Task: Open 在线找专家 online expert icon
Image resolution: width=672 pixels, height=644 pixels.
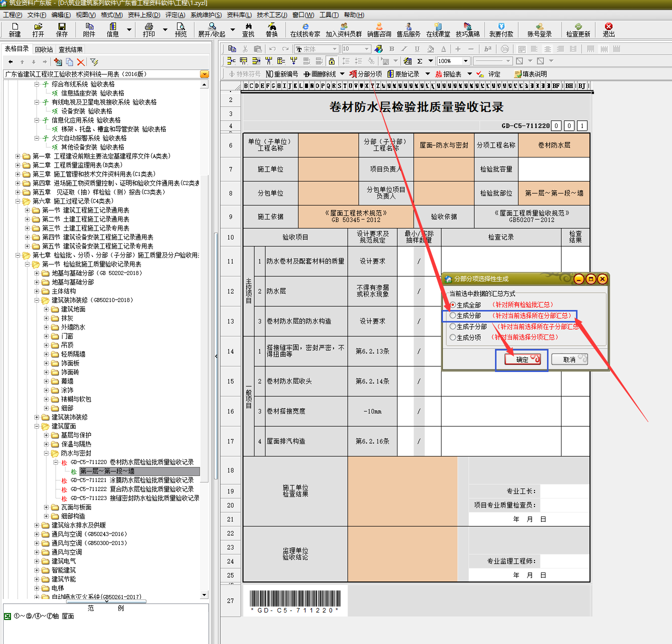Action: click(x=305, y=30)
